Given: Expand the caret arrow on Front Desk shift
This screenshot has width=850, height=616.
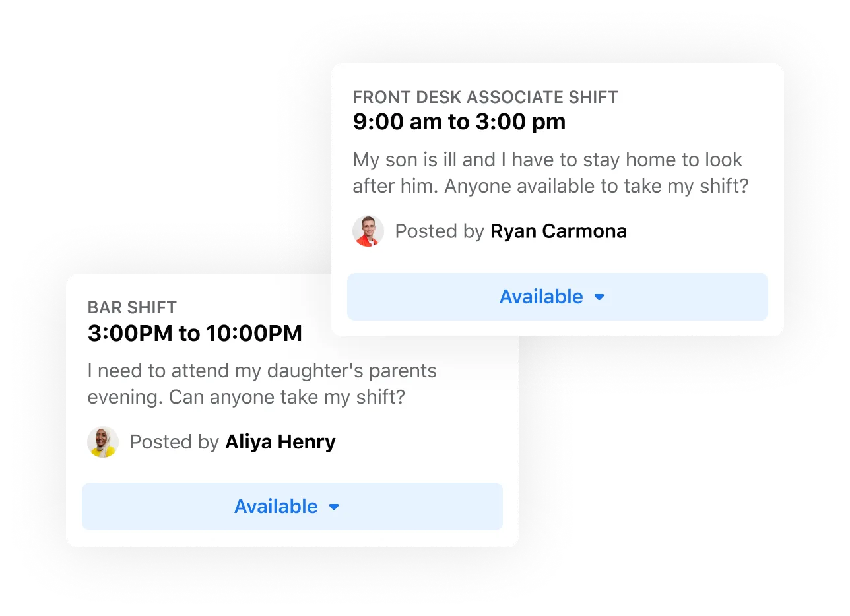Looking at the screenshot, I should tap(599, 297).
